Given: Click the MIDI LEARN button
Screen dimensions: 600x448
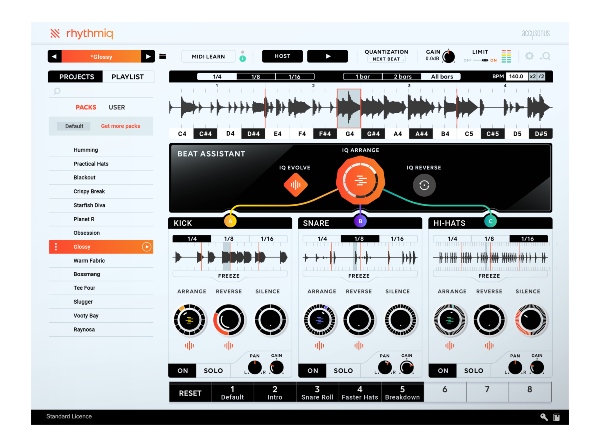Looking at the screenshot, I should (x=208, y=57).
